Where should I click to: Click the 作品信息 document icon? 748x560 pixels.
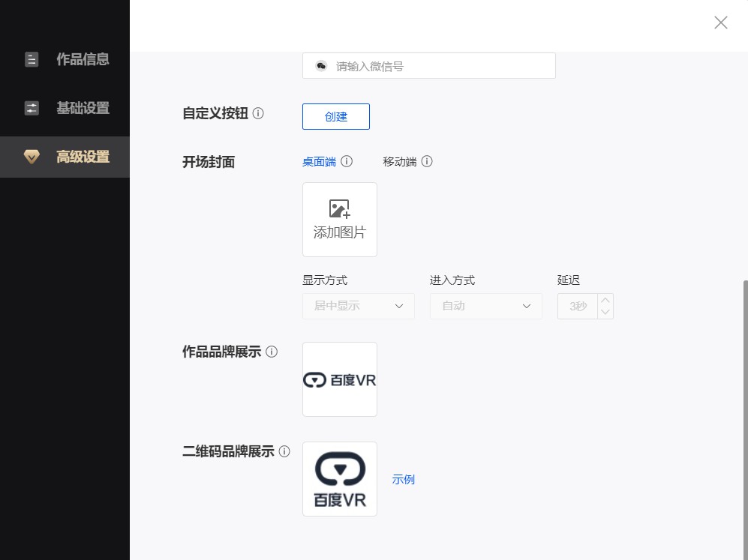[32, 59]
